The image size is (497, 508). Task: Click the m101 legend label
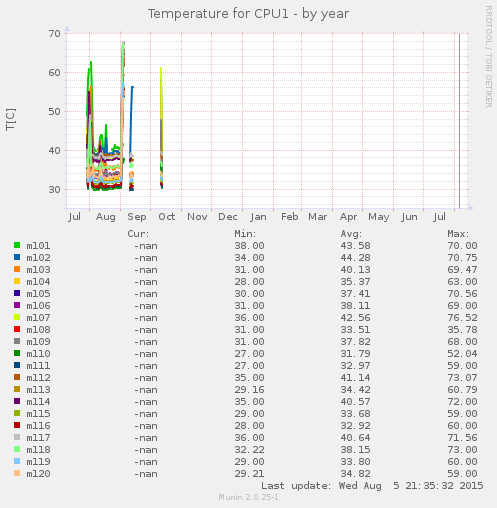click(38, 246)
